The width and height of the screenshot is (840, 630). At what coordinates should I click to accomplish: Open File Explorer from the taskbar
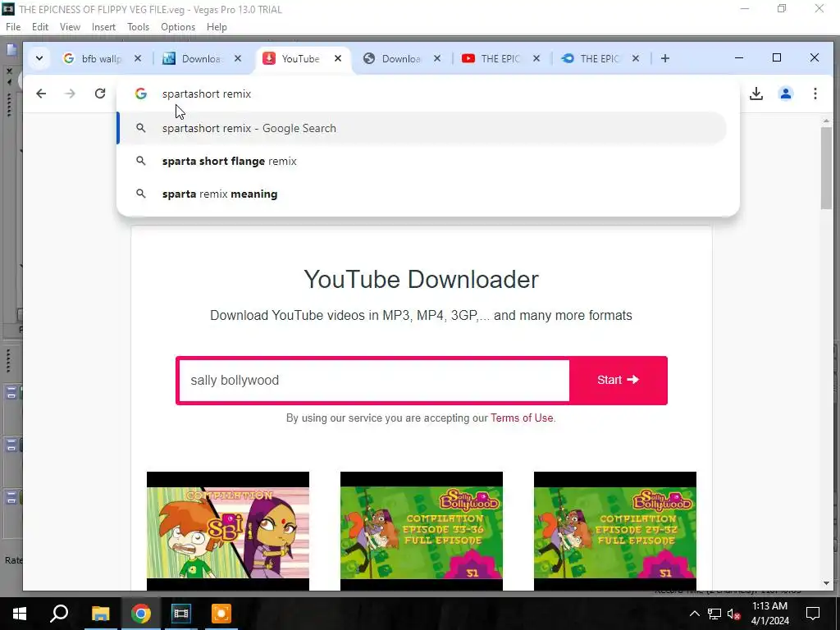[x=100, y=614]
